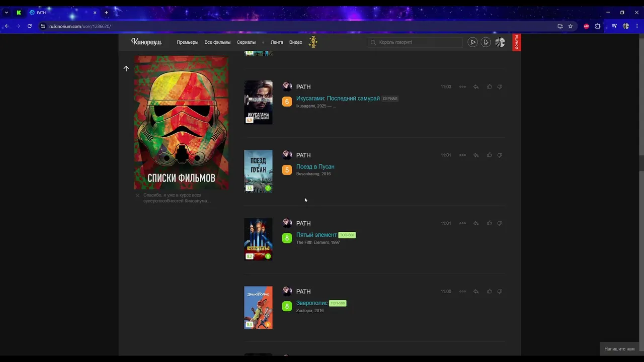Click PATH avatar on Поезд в Пусан entry

click(x=287, y=155)
